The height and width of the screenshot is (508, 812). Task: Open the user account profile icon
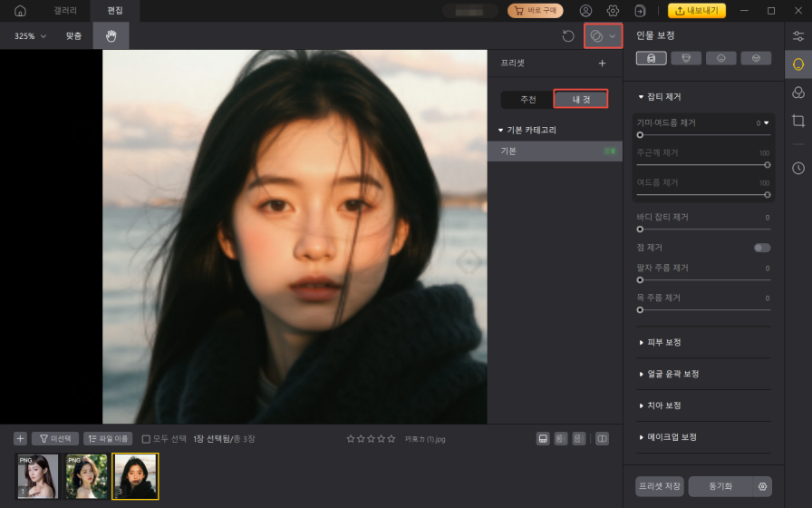click(x=585, y=11)
